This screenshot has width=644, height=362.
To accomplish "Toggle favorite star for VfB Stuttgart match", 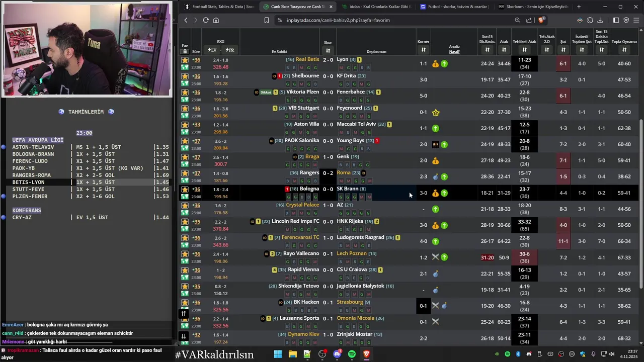I will click(185, 108).
